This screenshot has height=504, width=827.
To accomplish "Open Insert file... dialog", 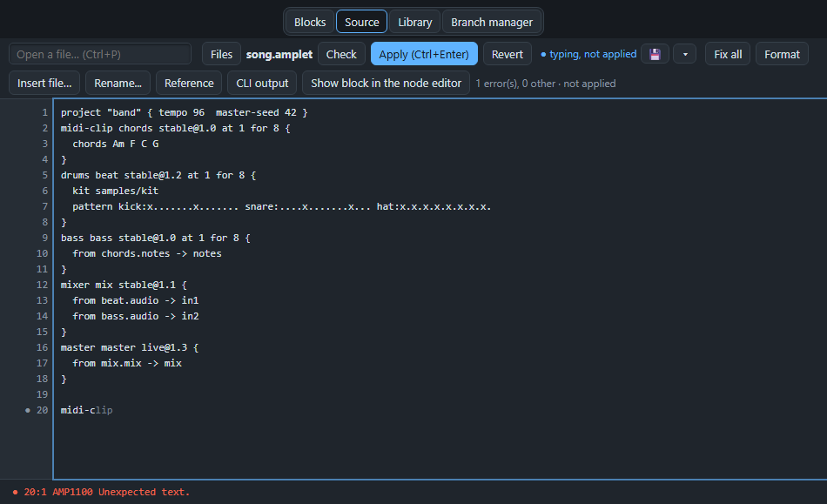I will (x=44, y=84).
